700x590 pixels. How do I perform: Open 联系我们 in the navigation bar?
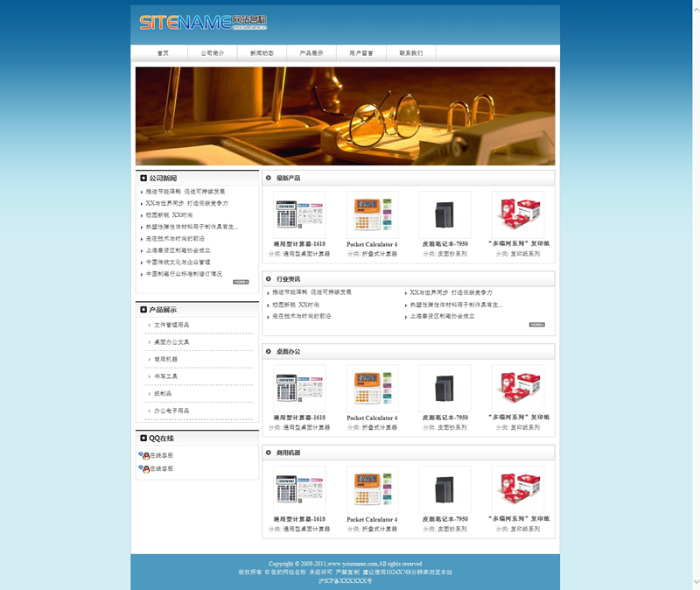click(411, 53)
